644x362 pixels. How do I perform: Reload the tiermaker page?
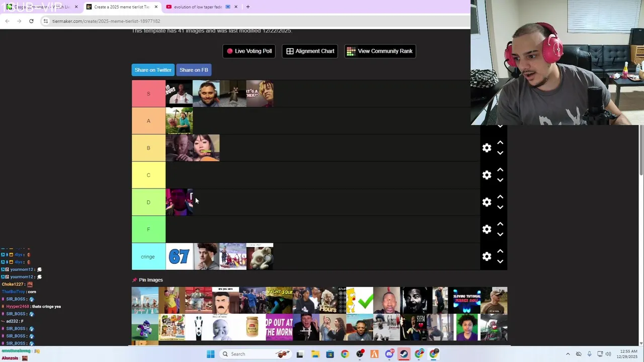(31, 21)
